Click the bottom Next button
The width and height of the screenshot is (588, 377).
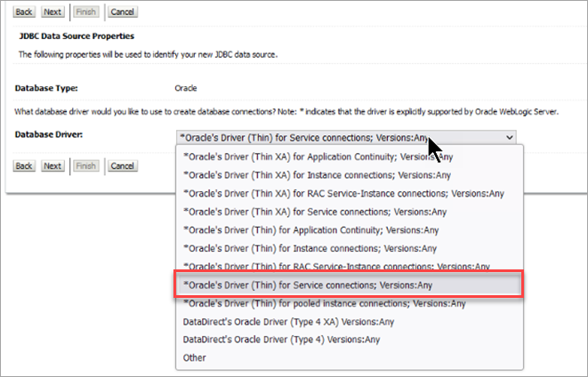tap(52, 166)
